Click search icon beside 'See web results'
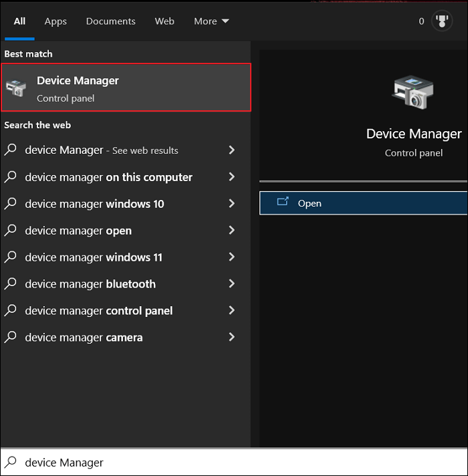 (x=10, y=150)
